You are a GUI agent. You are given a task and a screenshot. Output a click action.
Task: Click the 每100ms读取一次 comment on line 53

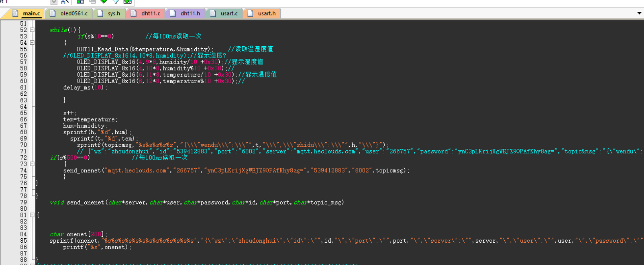pyautogui.click(x=173, y=36)
